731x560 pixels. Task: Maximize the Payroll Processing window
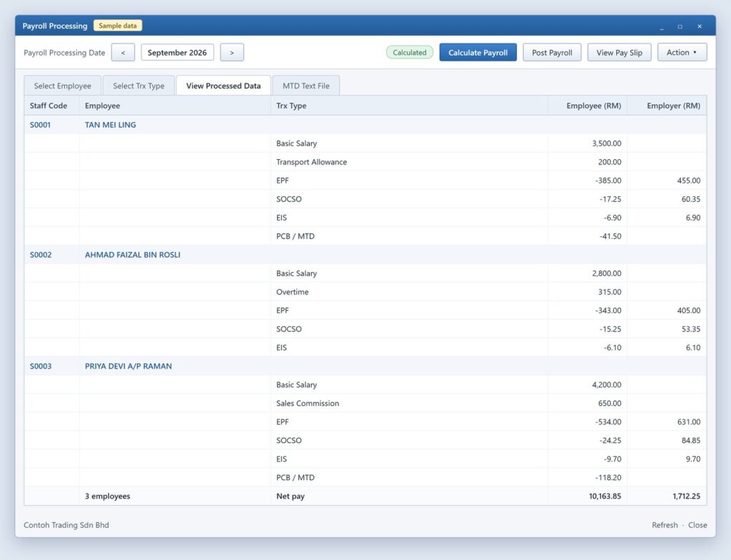pos(680,26)
